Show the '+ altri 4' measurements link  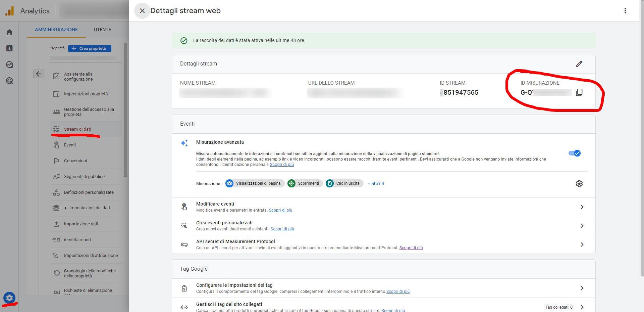coord(376,184)
